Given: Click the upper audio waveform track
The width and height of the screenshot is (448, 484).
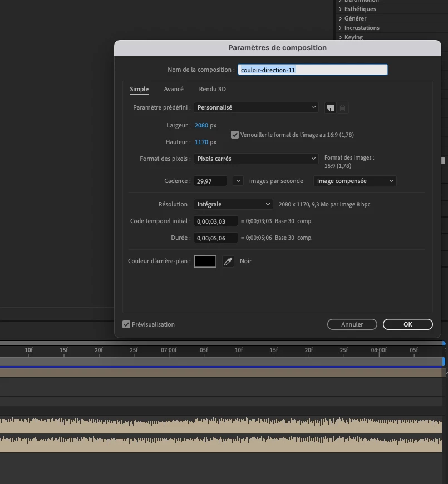Looking at the screenshot, I should pyautogui.click(x=221, y=425).
